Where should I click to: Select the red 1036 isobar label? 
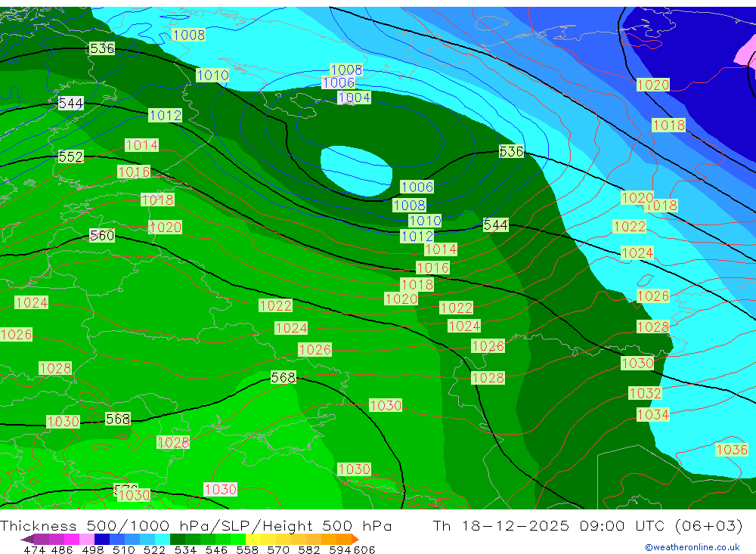point(732,450)
